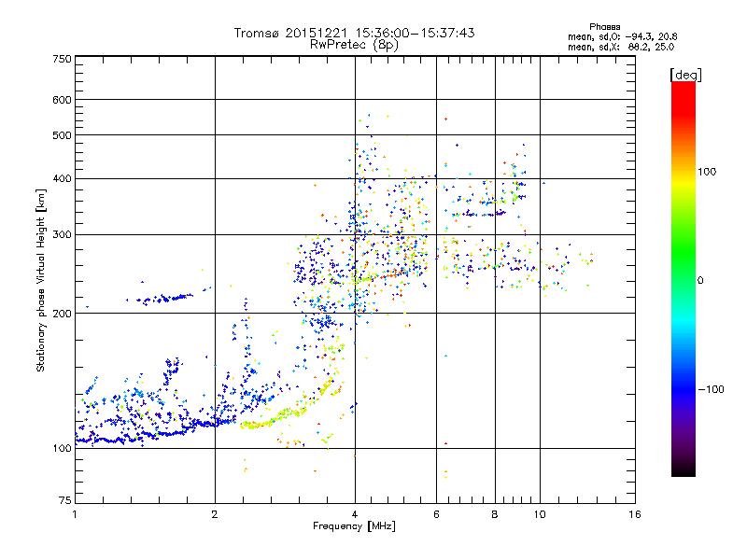Click the x-axis tick label '10'

pos(540,514)
